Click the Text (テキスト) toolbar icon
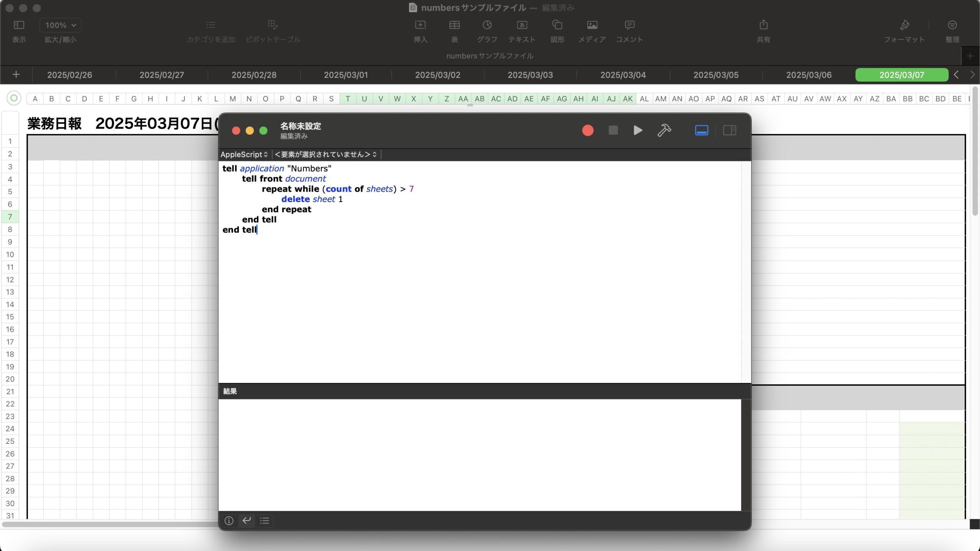Screen dimensions: 980x551 click(522, 25)
